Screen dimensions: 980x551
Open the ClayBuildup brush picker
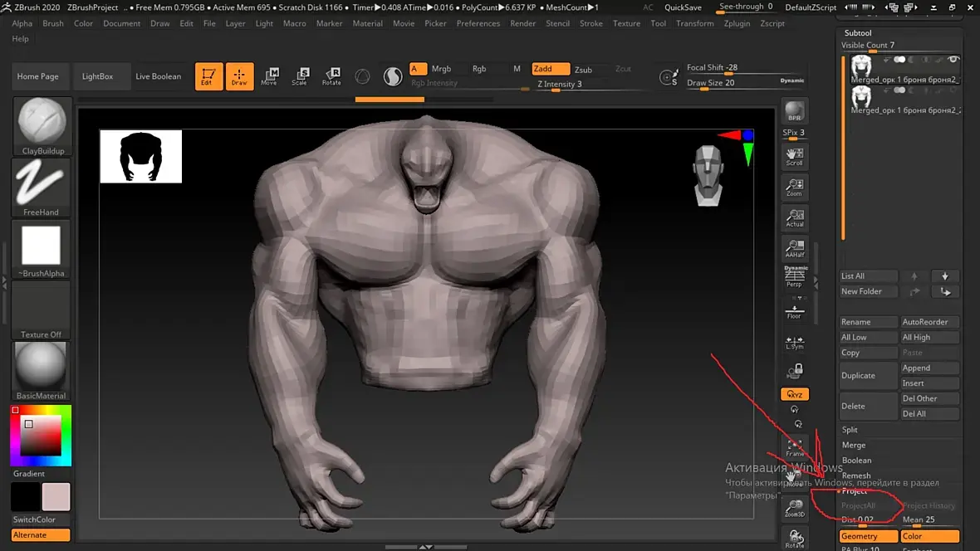click(x=42, y=126)
